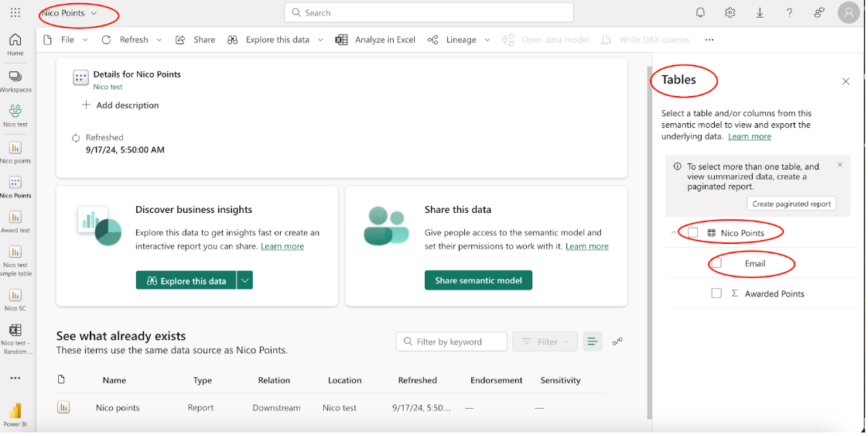Open Workspaces in left sidebar

point(15,81)
